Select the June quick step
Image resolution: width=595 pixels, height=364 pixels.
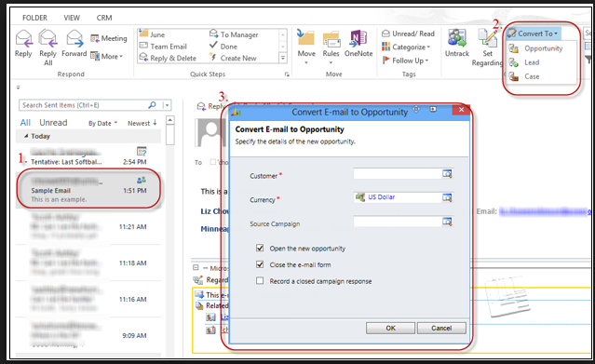tap(152, 34)
